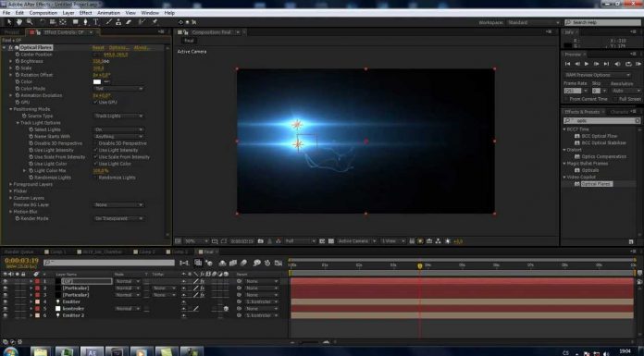This screenshot has width=644, height=356.
Task: Toggle Use GPU checkbox
Action: pyautogui.click(x=95, y=103)
